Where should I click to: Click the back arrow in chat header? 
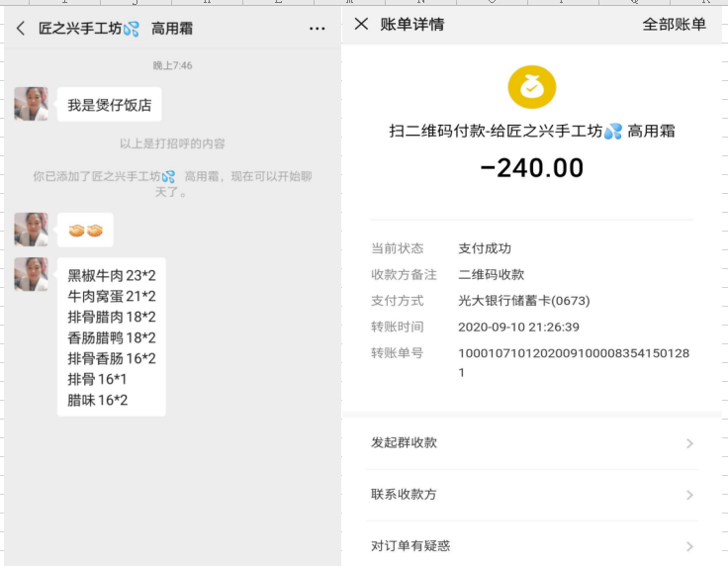click(21, 29)
